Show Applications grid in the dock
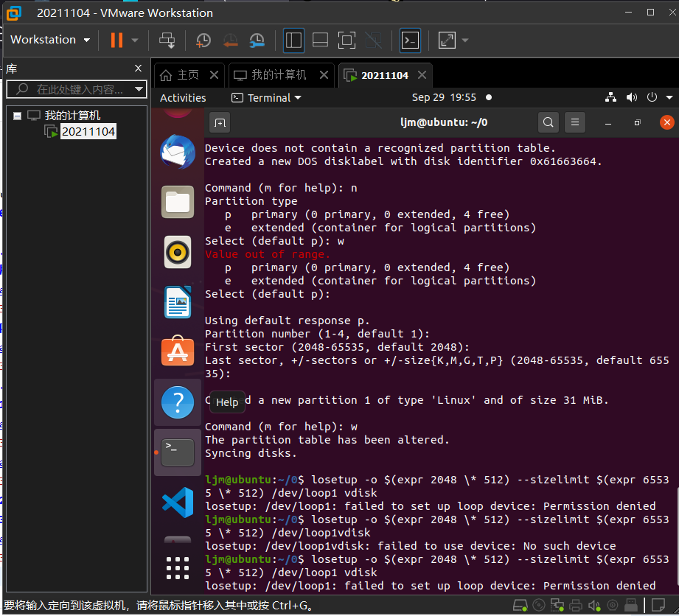 178,568
